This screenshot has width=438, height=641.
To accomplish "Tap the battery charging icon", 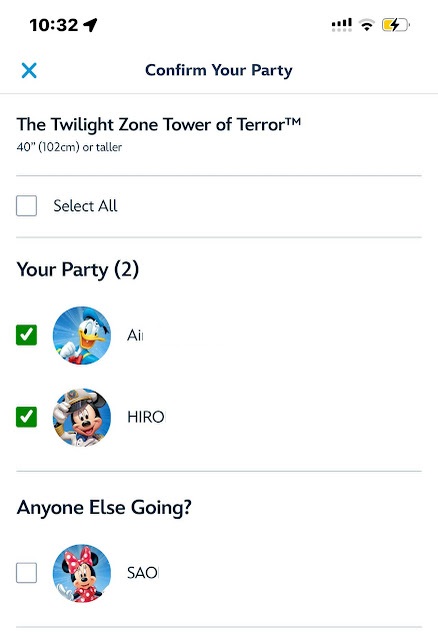I will point(395,25).
